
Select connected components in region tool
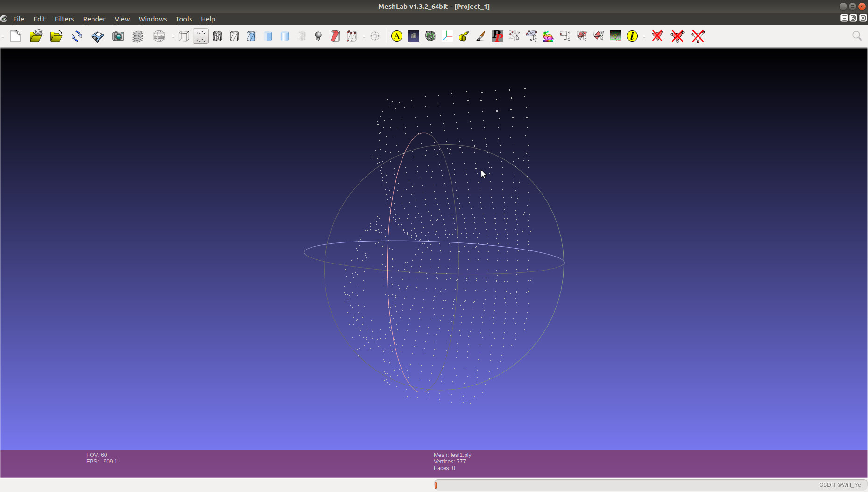[599, 36]
